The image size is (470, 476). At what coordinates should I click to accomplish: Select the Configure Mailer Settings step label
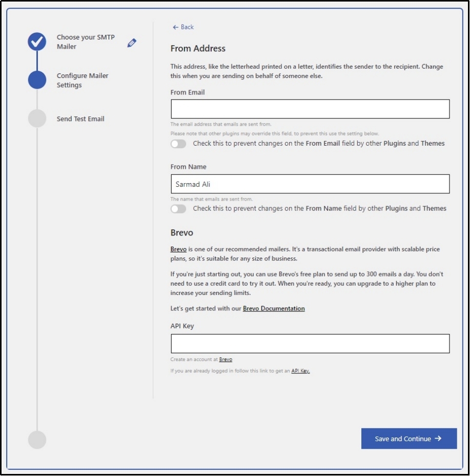click(x=83, y=81)
